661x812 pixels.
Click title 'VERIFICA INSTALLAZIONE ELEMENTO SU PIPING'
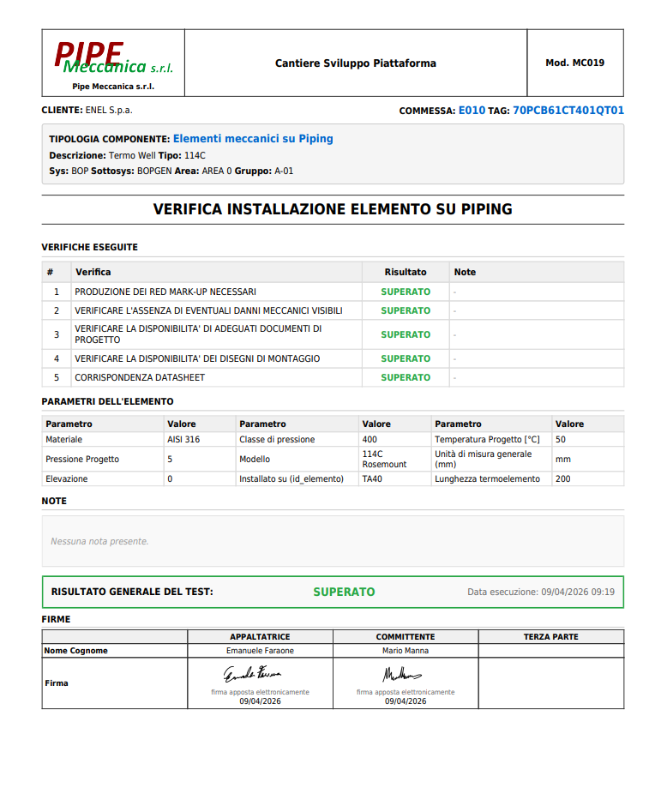tap(333, 209)
